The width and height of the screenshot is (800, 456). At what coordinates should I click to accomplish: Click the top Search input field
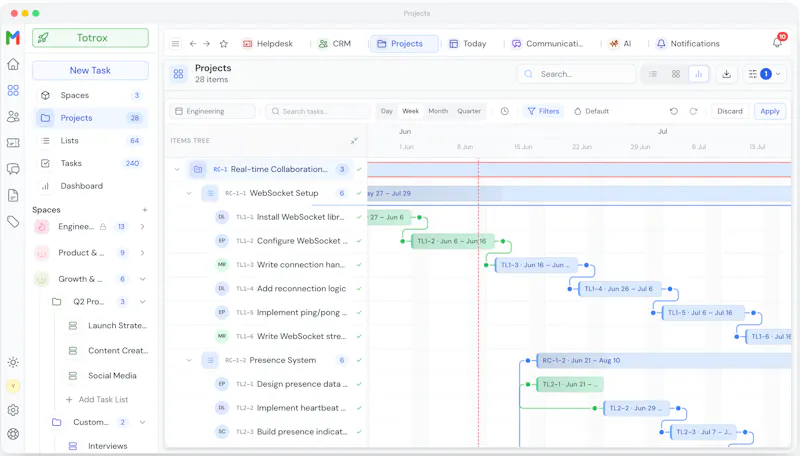577,74
